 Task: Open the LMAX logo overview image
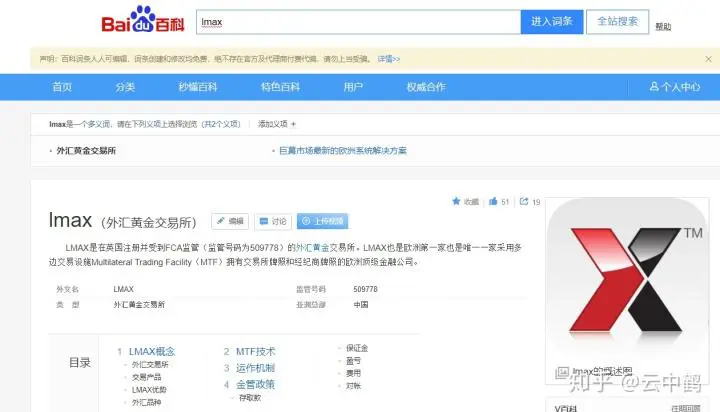click(627, 280)
